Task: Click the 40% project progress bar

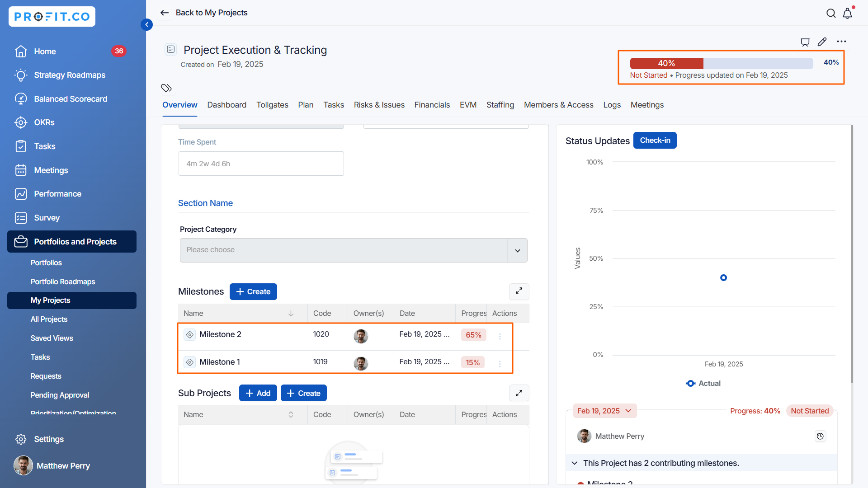Action: [721, 63]
